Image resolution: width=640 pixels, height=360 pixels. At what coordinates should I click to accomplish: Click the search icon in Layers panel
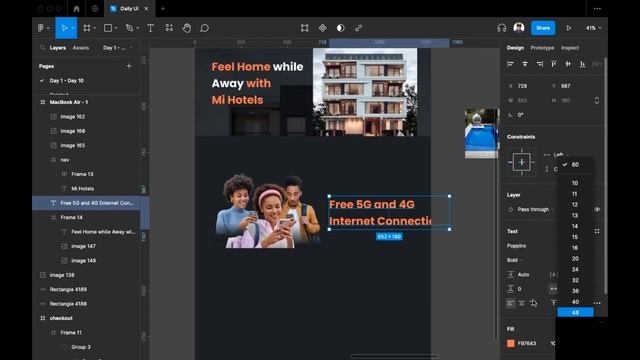click(42, 48)
